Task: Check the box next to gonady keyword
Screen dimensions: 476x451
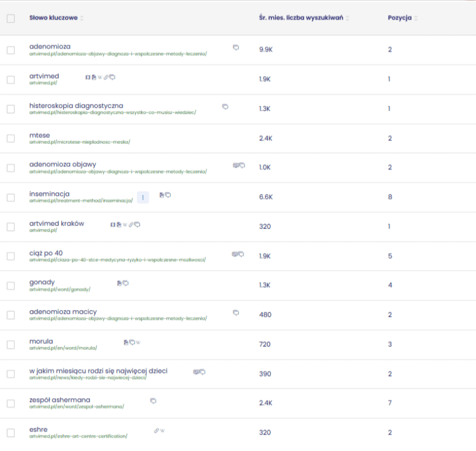Action: 11,286
